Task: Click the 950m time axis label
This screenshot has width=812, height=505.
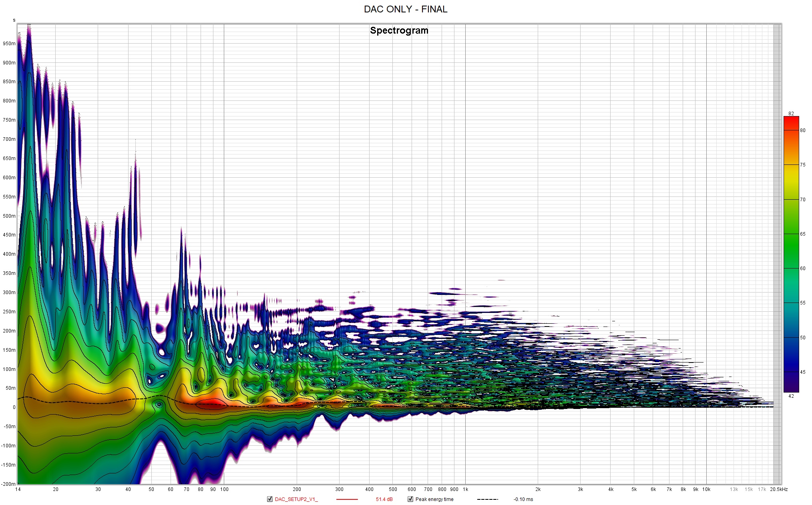Action: pos(9,44)
